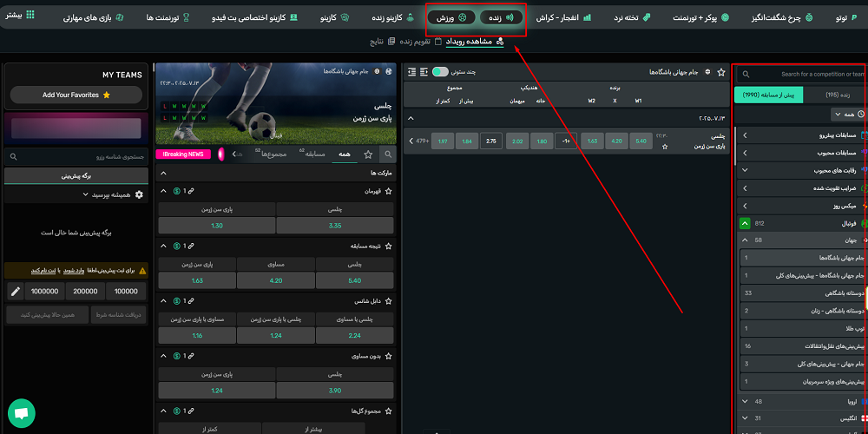Click the cash-out dollar icon in دابل شانس market
Screen dimensions: 868x434
[176, 301]
